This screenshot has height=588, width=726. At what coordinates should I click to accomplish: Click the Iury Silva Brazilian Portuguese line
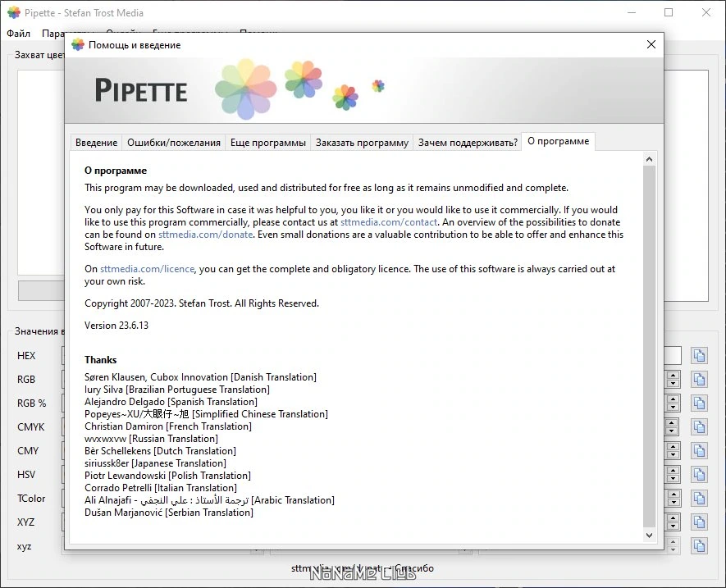pos(177,390)
